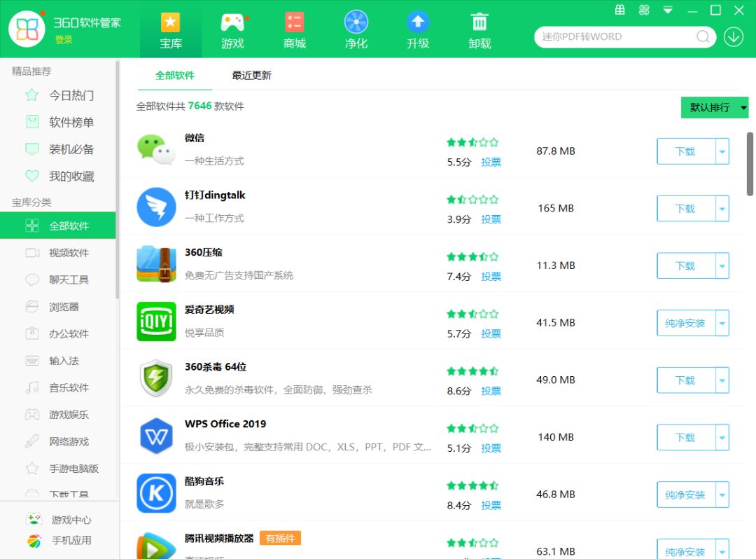Image resolution: width=756 pixels, height=559 pixels.
Task: Open the download manager arrow icon
Action: click(734, 36)
